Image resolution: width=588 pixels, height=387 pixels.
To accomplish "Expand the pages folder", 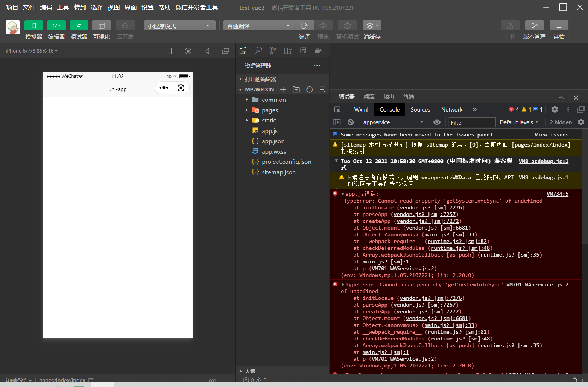I will 270,110.
